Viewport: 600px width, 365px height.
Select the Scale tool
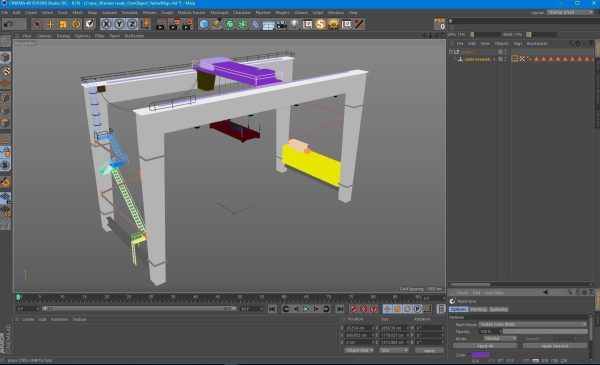[x=63, y=24]
